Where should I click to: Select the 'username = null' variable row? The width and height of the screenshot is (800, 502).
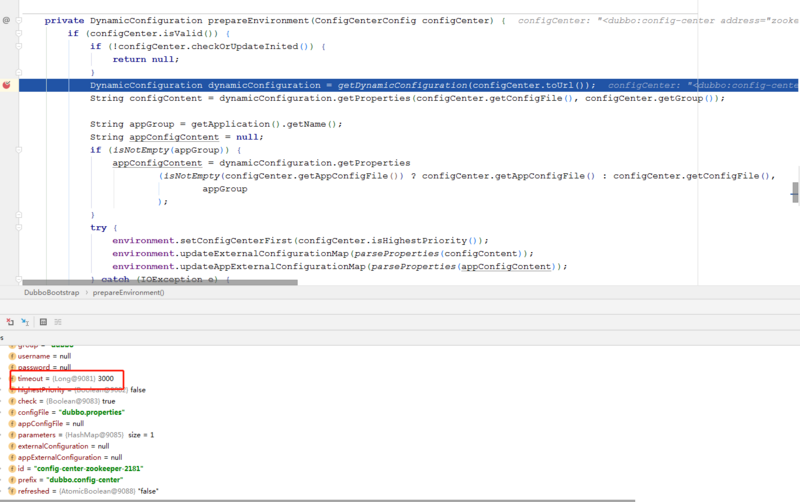(x=40, y=356)
